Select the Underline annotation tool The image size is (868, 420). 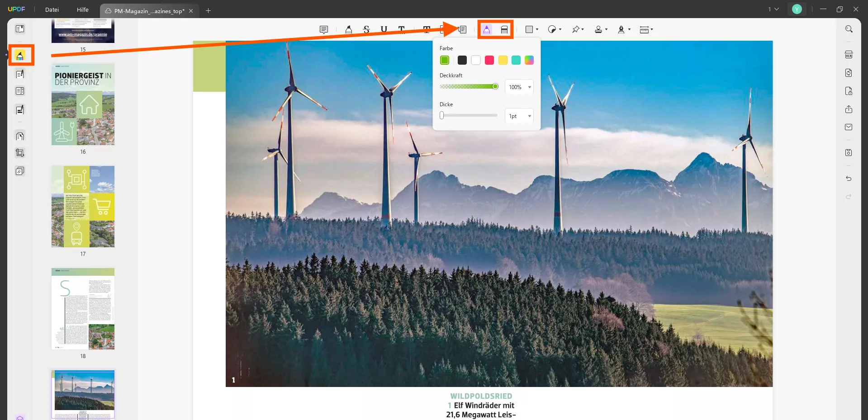tap(383, 29)
